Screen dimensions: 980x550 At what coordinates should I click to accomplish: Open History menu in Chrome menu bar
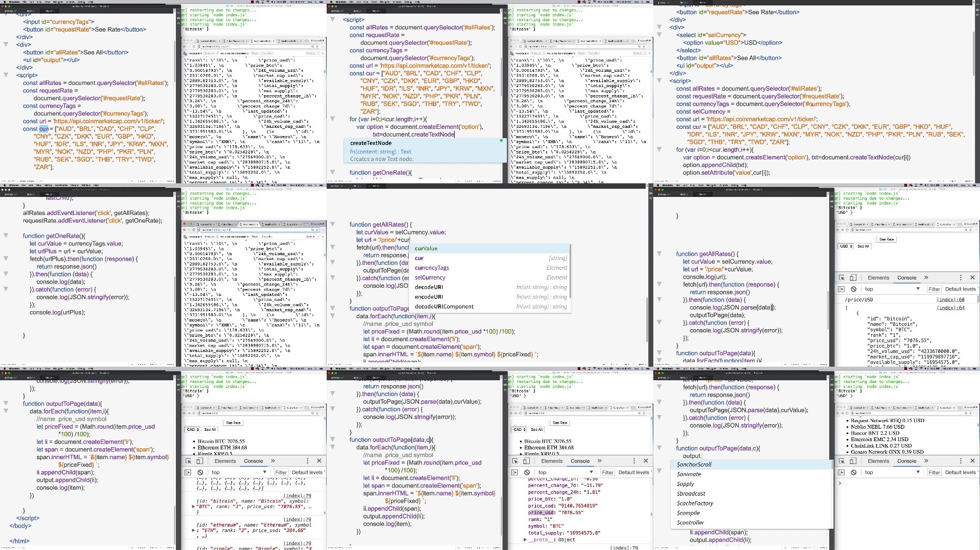[48, 186]
